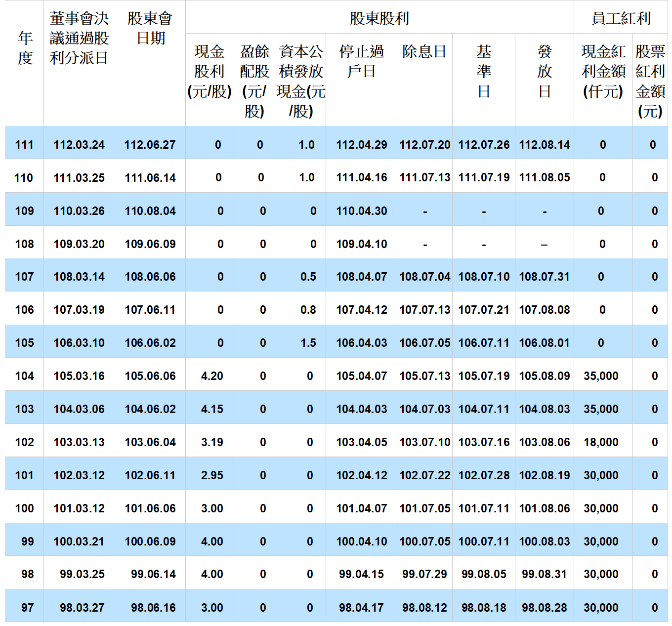Click the 員工紅利 group header
The width and height of the screenshot is (672, 626).
click(x=621, y=18)
